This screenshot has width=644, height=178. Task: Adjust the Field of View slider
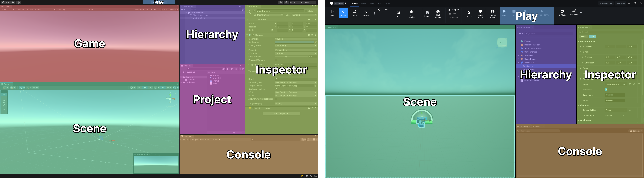[x=286, y=57]
